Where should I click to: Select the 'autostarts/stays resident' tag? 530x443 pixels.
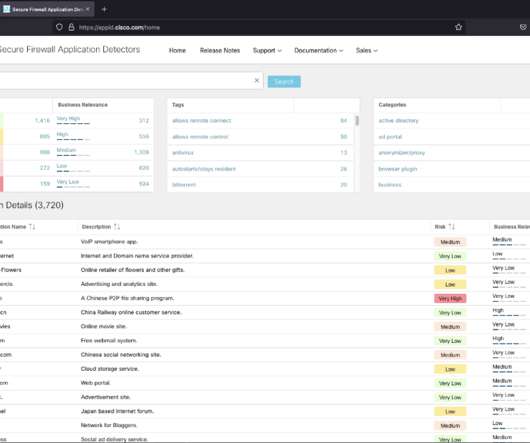point(204,169)
